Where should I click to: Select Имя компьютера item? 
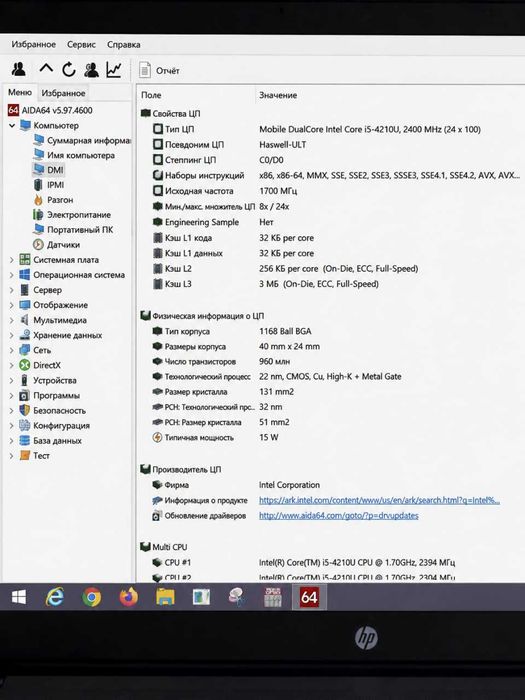click(x=75, y=155)
